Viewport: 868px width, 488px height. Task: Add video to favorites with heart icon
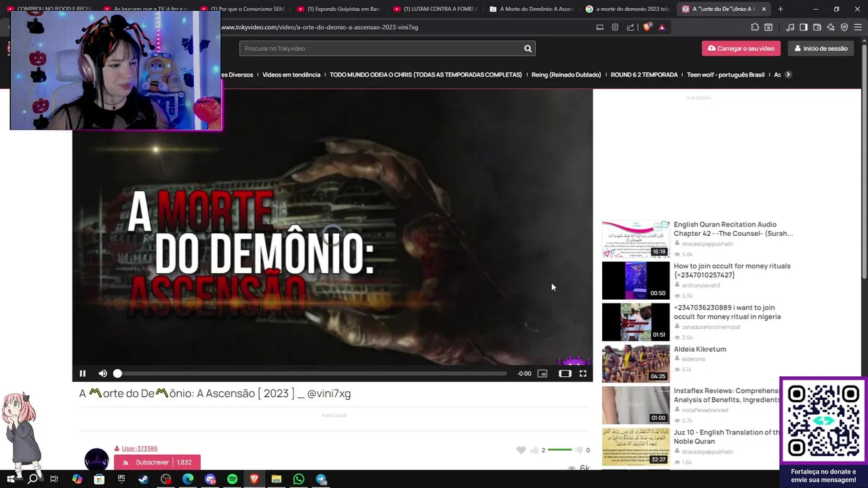[521, 450]
